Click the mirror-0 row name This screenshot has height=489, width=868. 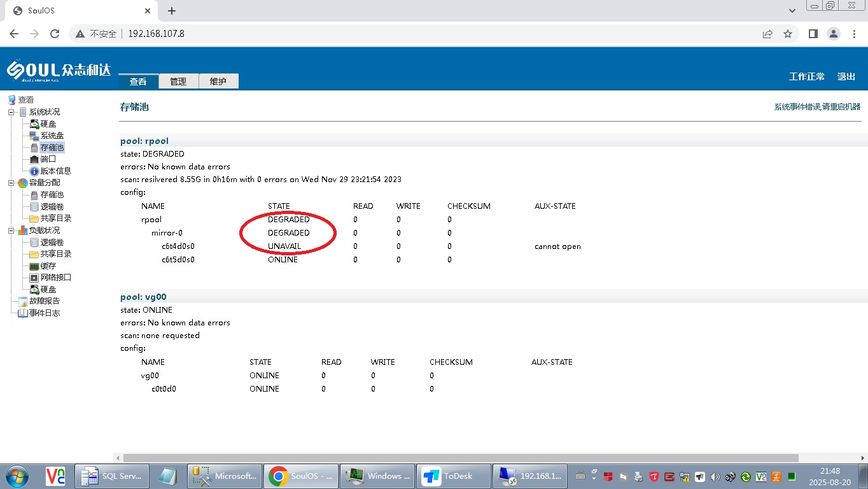pyautogui.click(x=167, y=233)
